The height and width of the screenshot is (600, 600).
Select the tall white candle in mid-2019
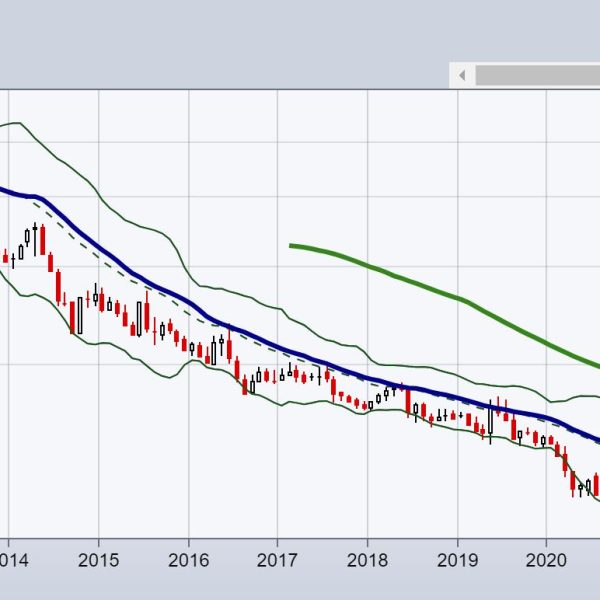491,418
